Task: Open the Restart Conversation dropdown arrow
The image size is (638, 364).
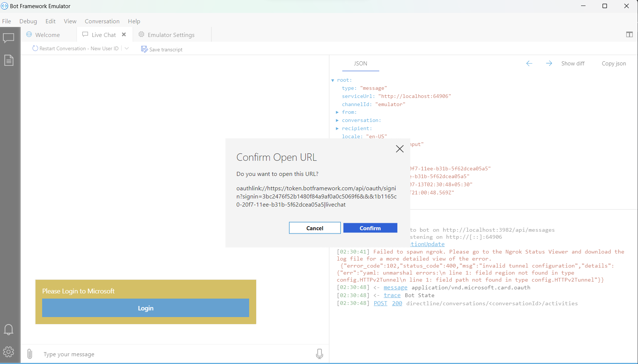Action: pyautogui.click(x=127, y=48)
